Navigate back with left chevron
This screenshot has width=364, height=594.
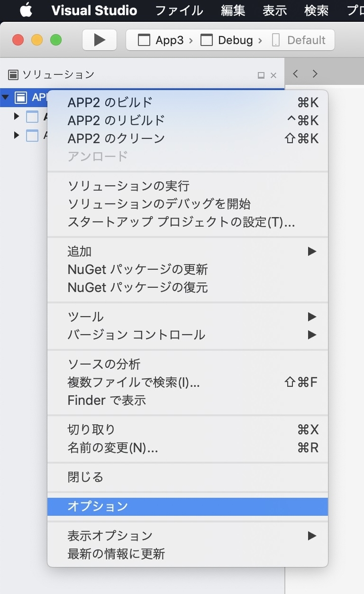tap(295, 74)
